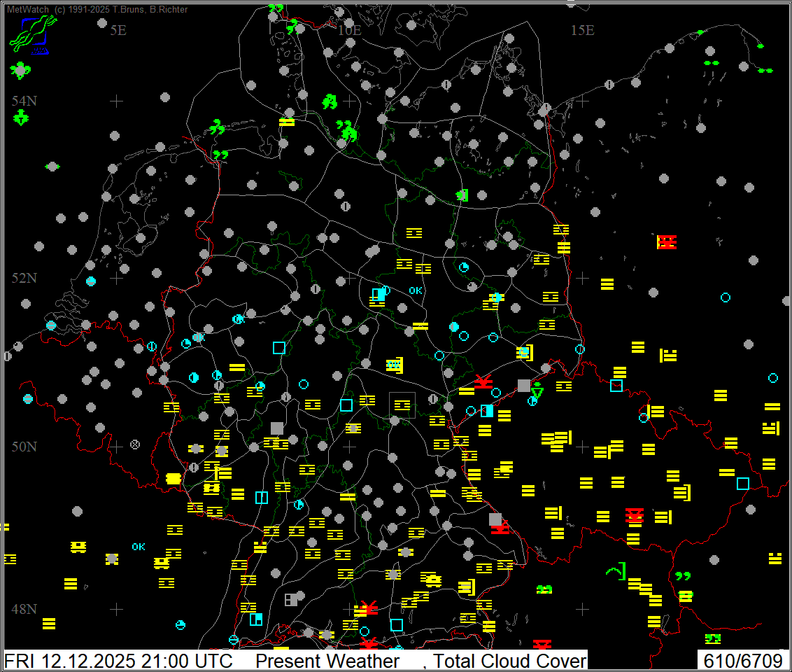Select the 48N latitude label
The image size is (792, 672).
pos(24,609)
